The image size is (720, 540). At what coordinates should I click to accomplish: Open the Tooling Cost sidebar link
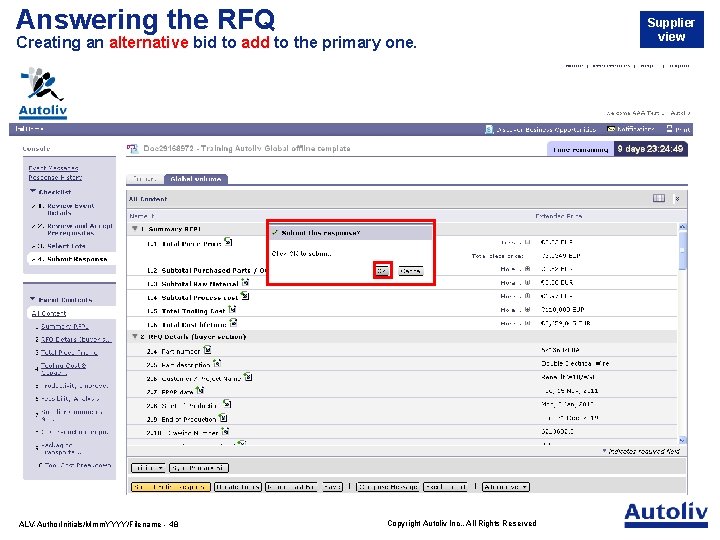[63, 368]
